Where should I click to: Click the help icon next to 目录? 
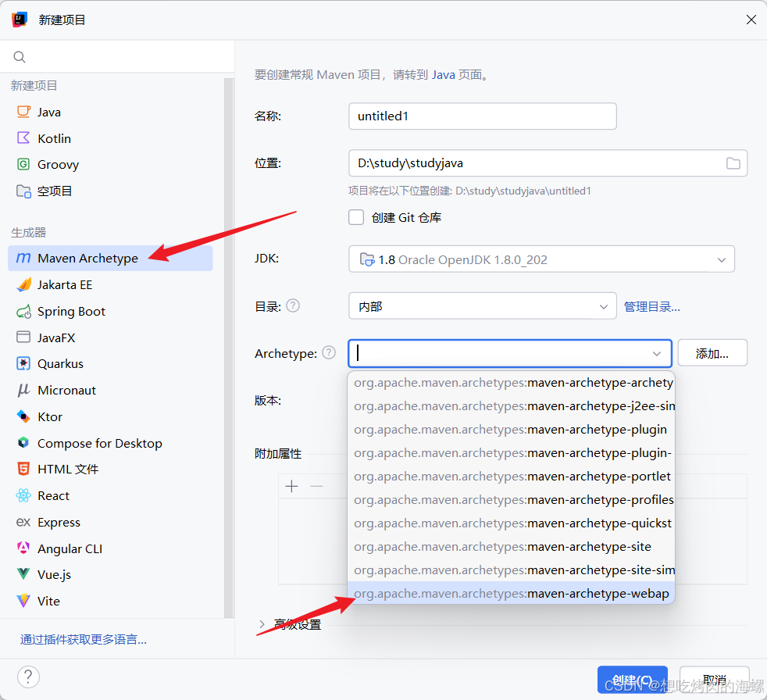pyautogui.click(x=293, y=306)
